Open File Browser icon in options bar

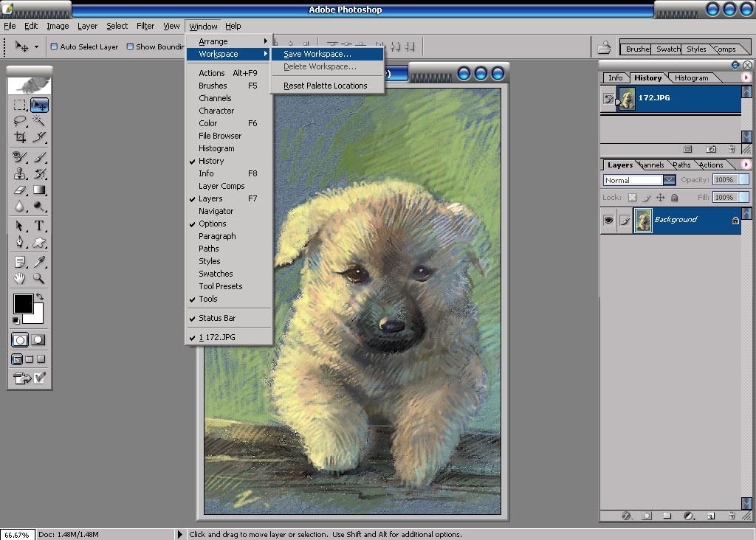[x=604, y=47]
